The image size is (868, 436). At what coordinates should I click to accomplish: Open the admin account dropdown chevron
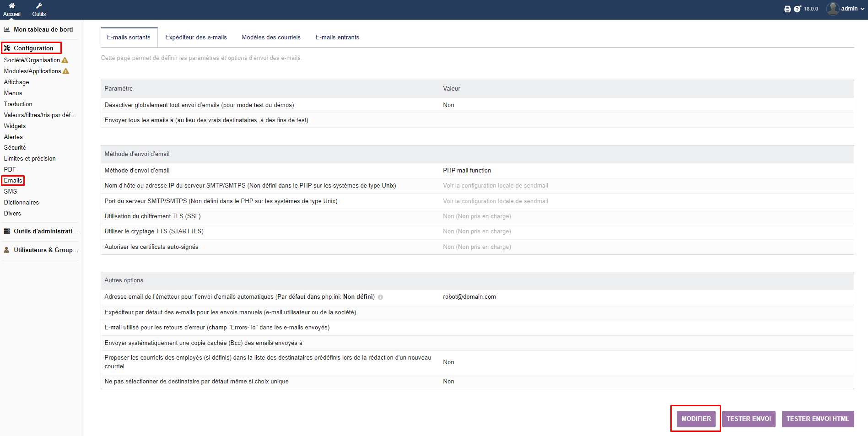862,8
